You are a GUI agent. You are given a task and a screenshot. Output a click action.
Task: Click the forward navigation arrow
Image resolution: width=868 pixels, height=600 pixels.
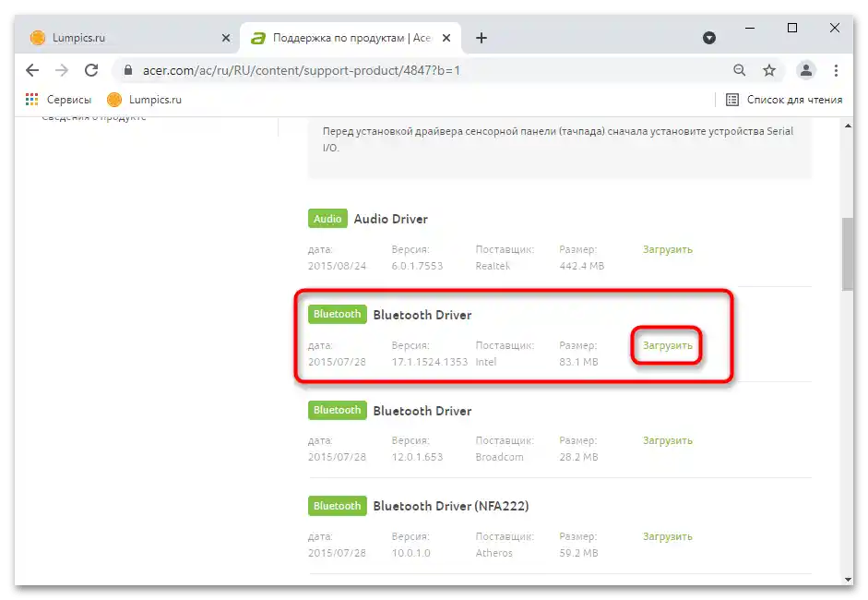click(x=62, y=70)
